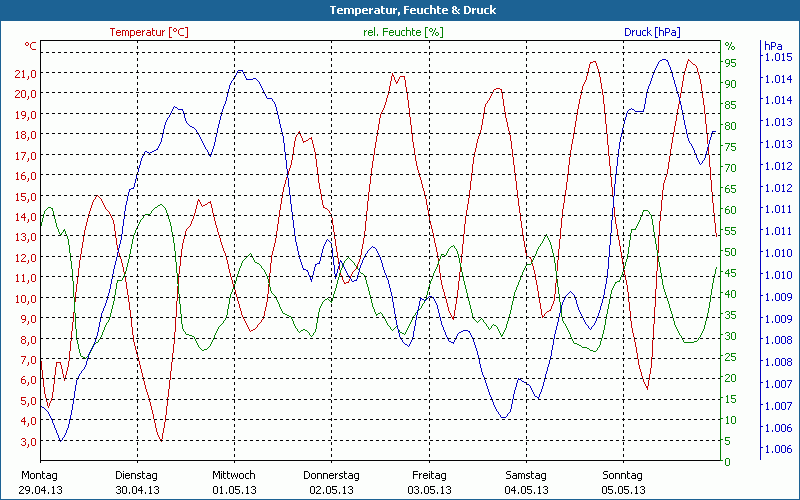Click the 21,0 tick on temperature axis
This screenshot has width=800, height=500.
pos(25,73)
